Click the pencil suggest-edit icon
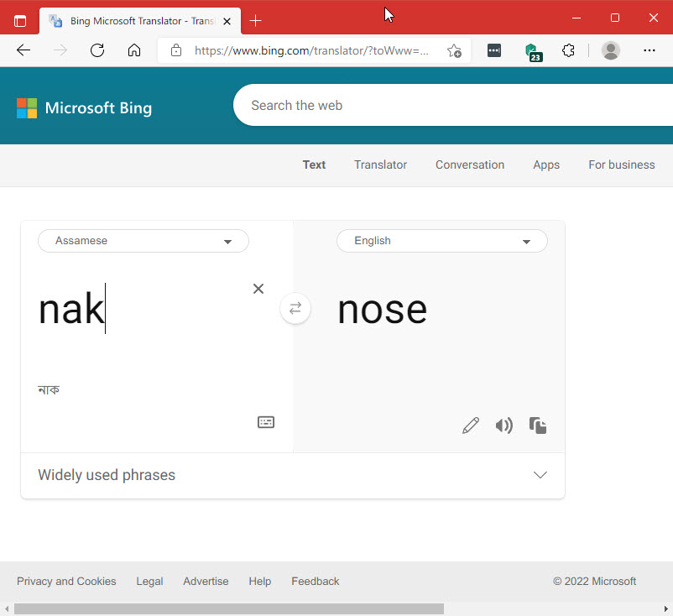 pyautogui.click(x=471, y=425)
